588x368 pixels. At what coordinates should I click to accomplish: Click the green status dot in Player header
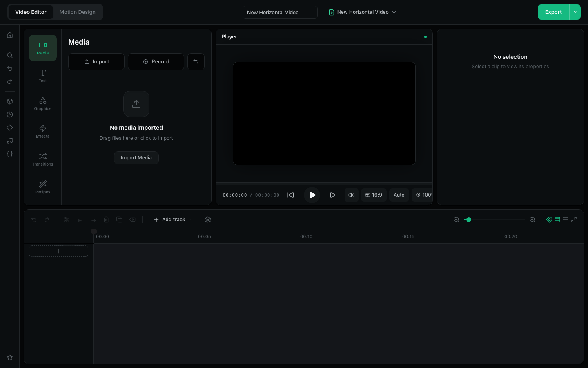[x=425, y=37]
